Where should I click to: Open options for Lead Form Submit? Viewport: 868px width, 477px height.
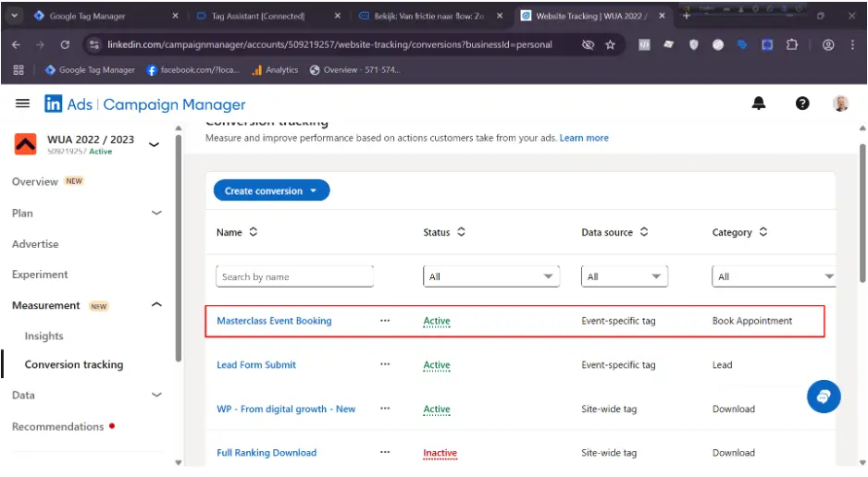click(385, 364)
